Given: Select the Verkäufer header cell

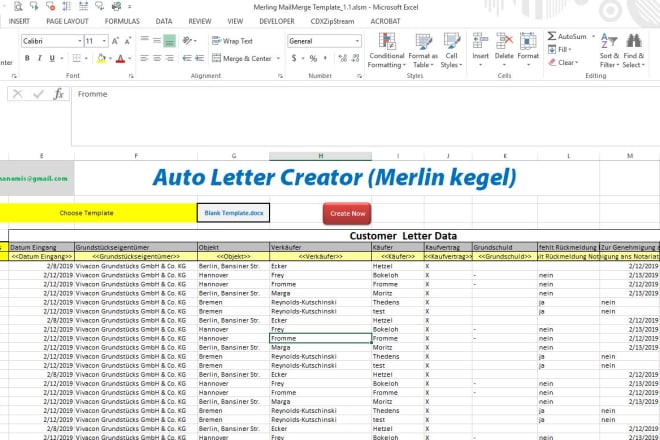Looking at the screenshot, I should (x=320, y=247).
